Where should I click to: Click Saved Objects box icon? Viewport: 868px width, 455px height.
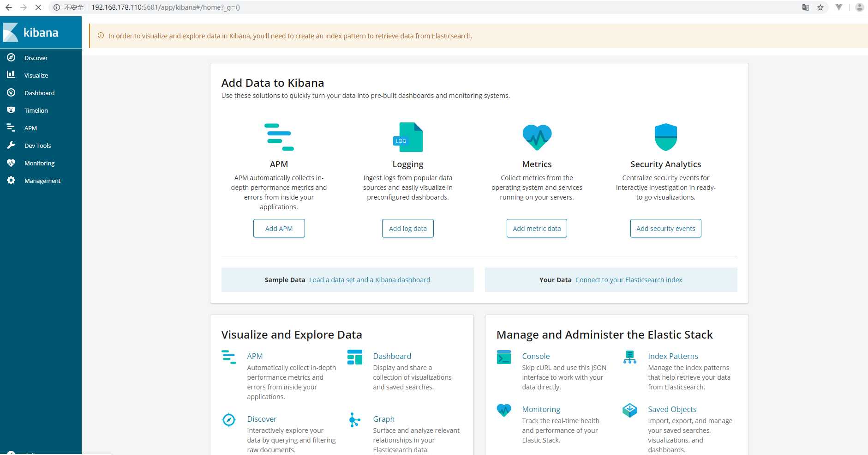tap(630, 410)
